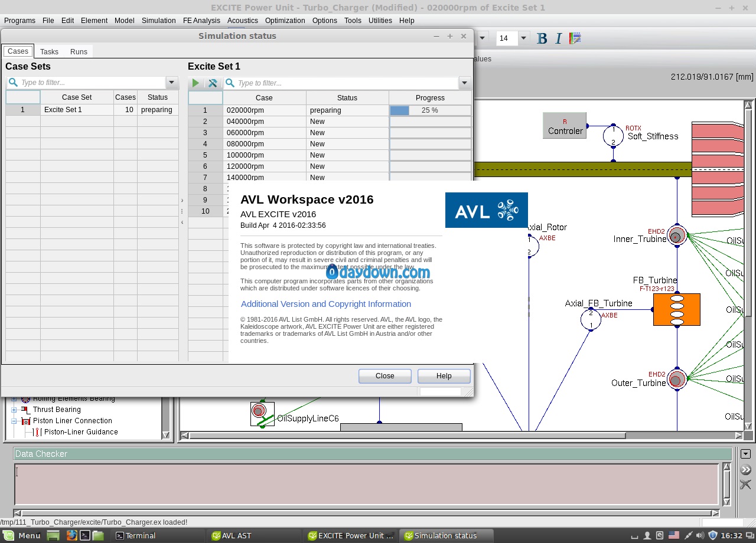Click the Close button in the dialog
756x543 pixels.
tap(385, 376)
